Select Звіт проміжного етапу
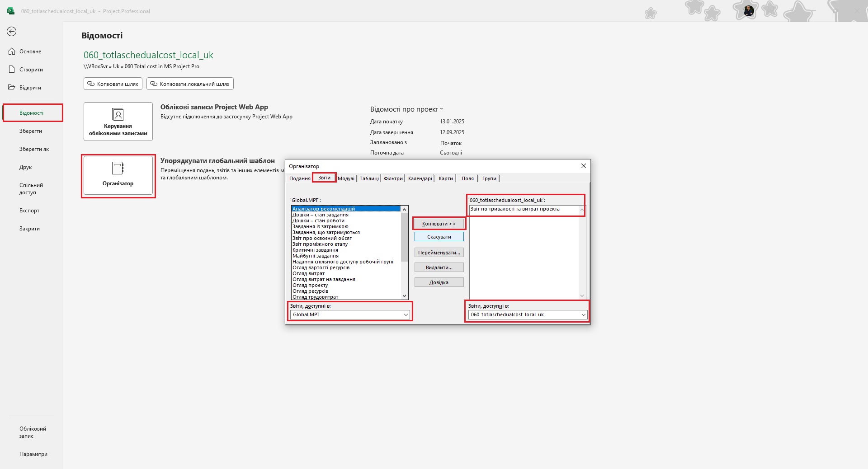 coord(346,244)
